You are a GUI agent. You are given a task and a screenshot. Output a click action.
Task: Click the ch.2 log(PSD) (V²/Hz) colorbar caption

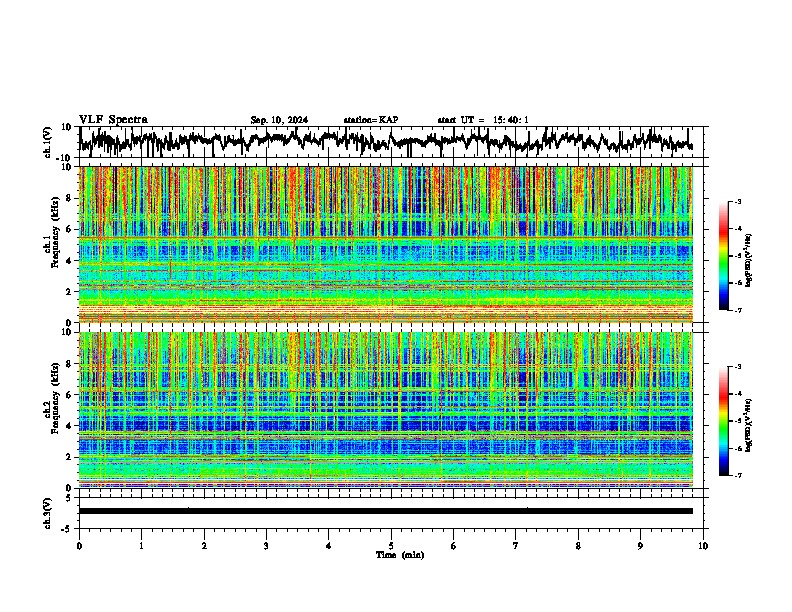pyautogui.click(x=749, y=426)
